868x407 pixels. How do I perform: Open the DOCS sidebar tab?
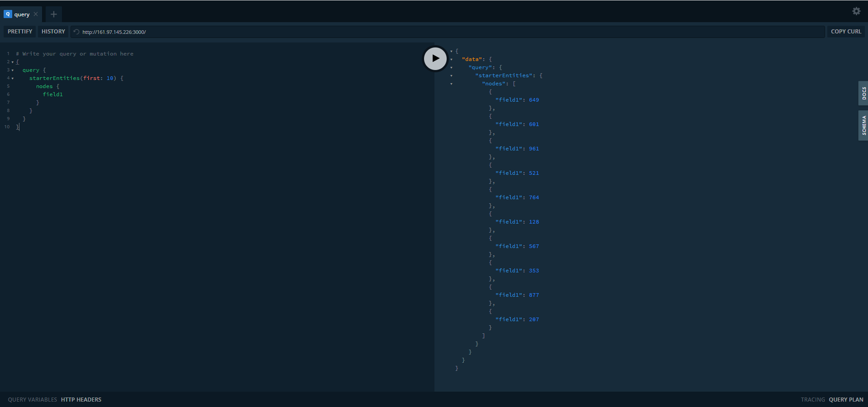(863, 93)
